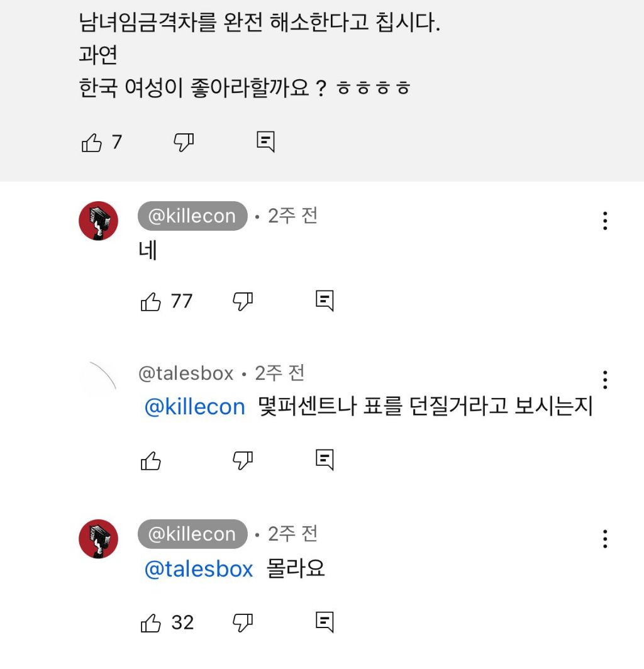Dislike the top comment about wage gap
Screen dimensions: 644x669
183,143
